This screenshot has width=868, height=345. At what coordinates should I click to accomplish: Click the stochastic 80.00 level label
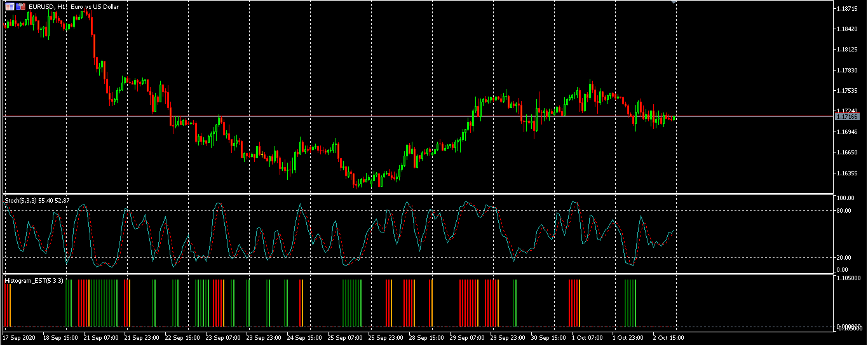pos(844,210)
